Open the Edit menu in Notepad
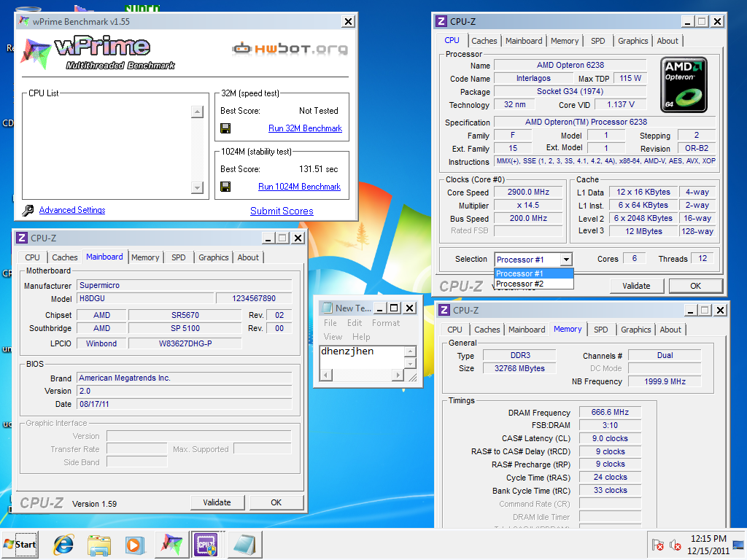Viewport: 747px width, 560px height. (355, 323)
